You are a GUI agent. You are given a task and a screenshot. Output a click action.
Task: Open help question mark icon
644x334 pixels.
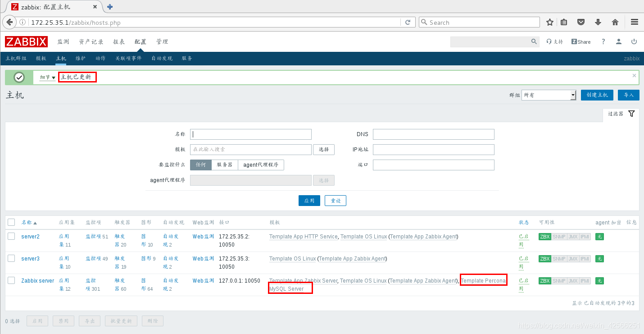(603, 41)
